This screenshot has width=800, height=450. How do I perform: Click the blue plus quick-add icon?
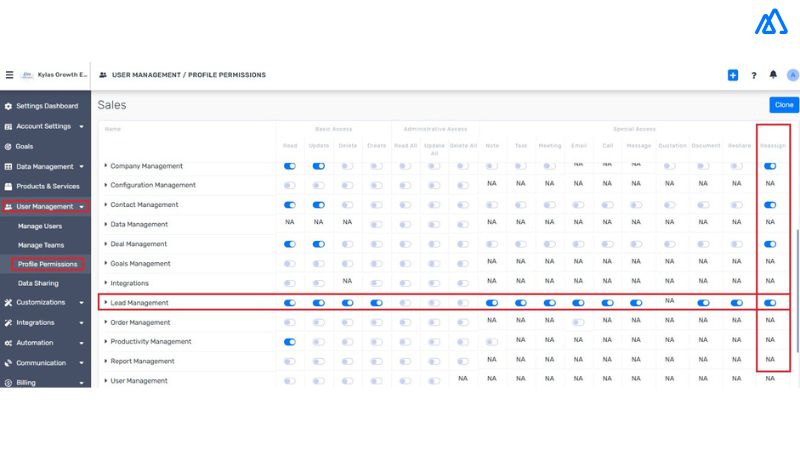[733, 75]
